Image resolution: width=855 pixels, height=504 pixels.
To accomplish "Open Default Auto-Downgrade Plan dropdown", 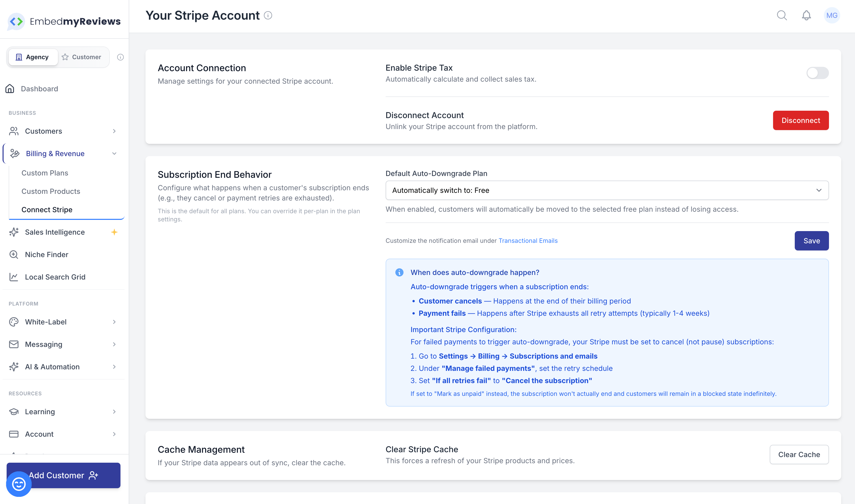I will (x=607, y=190).
